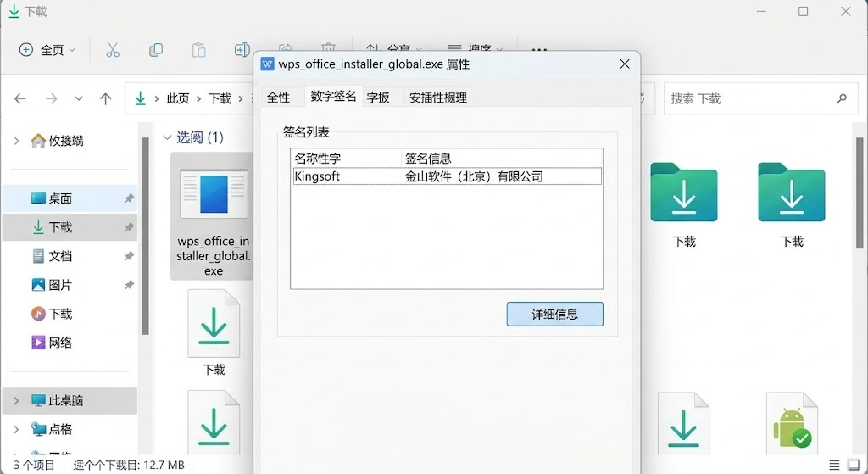Click the See more ellipsis in toolbar
The image size is (868, 474).
(539, 50)
